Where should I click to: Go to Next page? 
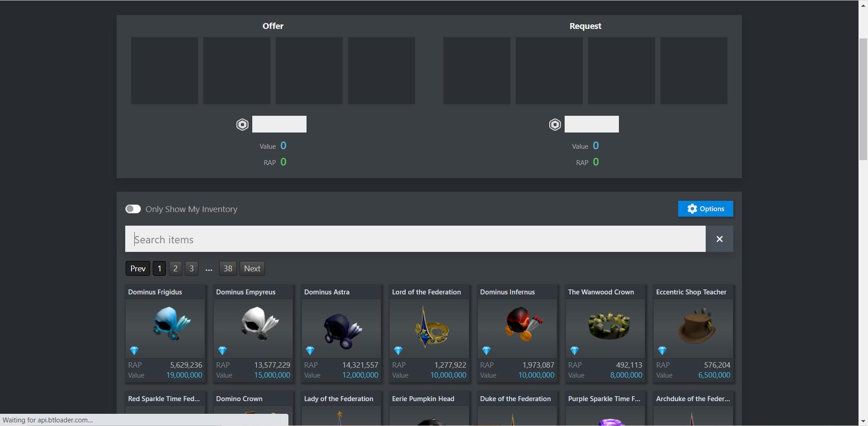[x=252, y=268]
